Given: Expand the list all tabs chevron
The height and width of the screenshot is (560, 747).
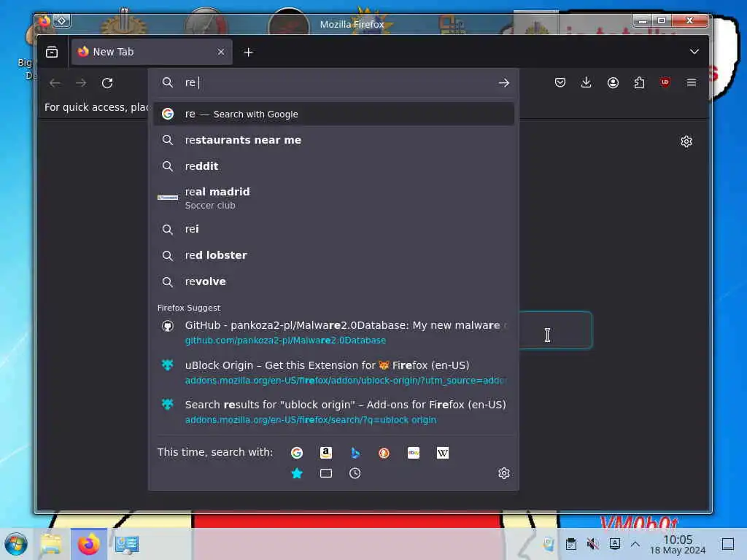Looking at the screenshot, I should 694,52.
